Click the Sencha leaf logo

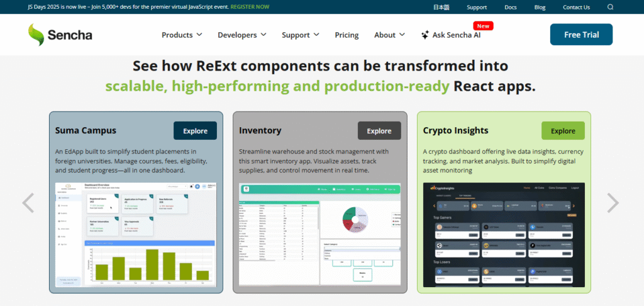point(37,35)
